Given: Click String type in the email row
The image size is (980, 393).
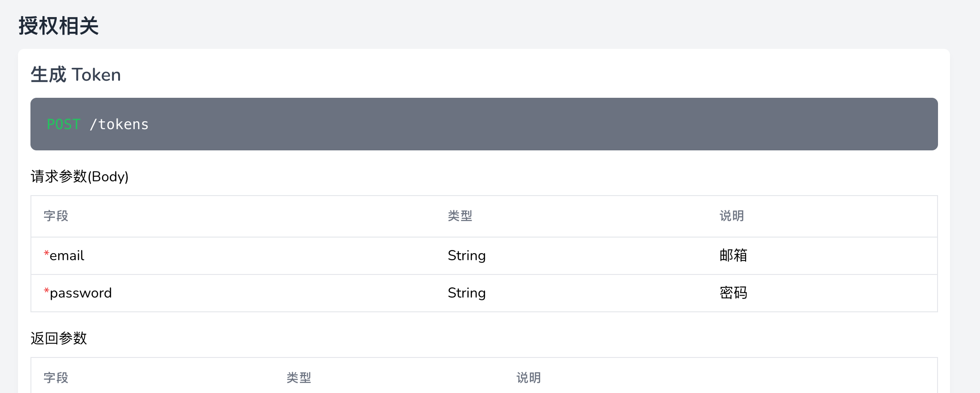Looking at the screenshot, I should [x=466, y=256].
